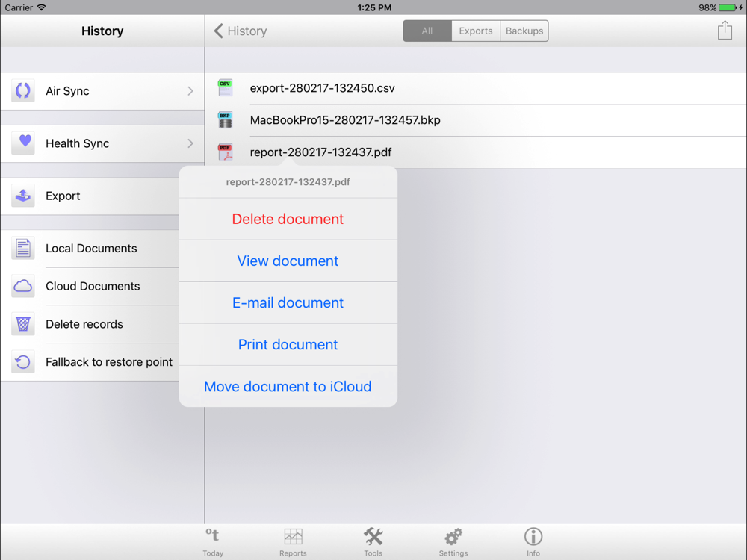The image size is (747, 560).
Task: Tap the Export tray icon
Action: (x=23, y=195)
